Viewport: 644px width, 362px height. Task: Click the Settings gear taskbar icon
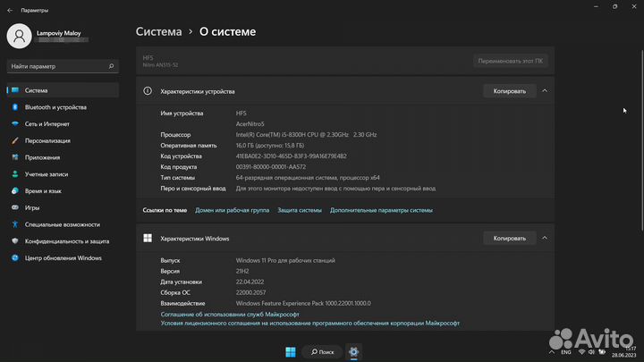point(353,352)
